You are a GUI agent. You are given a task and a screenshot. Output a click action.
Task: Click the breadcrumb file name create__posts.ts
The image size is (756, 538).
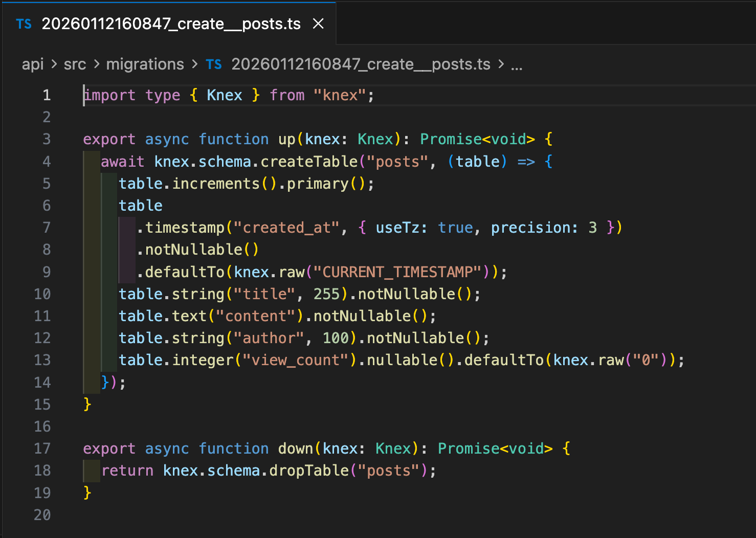tap(361, 64)
